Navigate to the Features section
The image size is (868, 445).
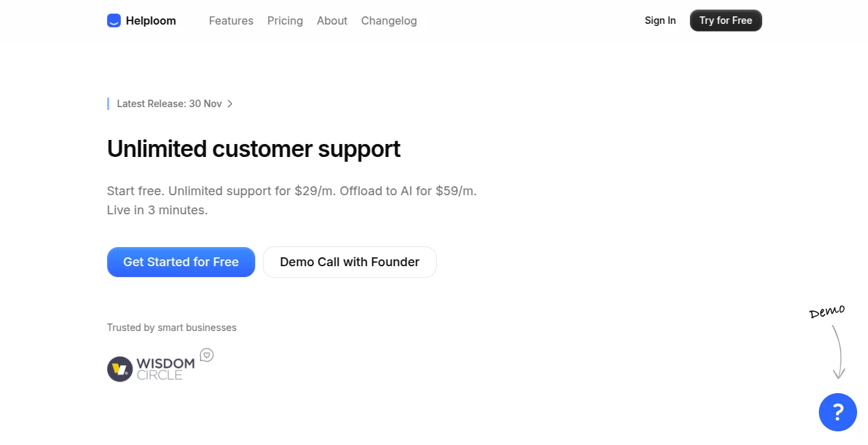coord(231,20)
